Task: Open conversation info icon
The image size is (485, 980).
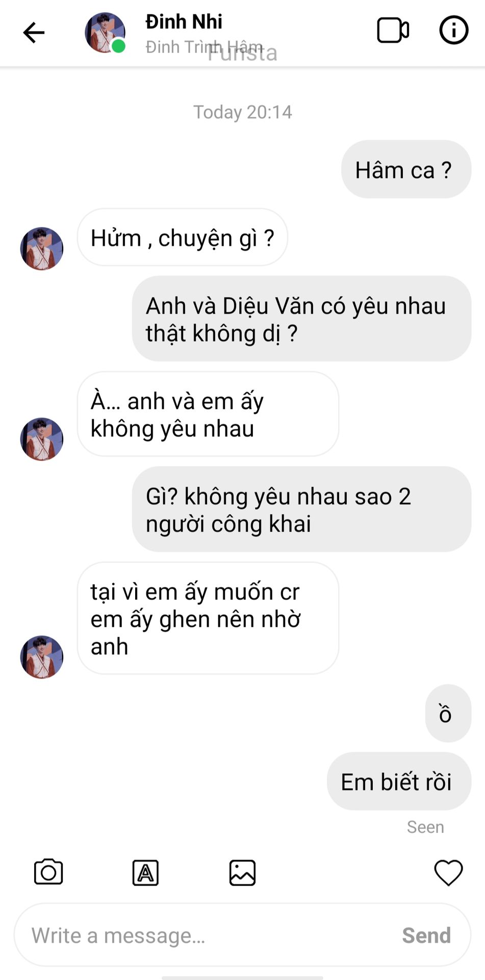Action: click(x=453, y=30)
